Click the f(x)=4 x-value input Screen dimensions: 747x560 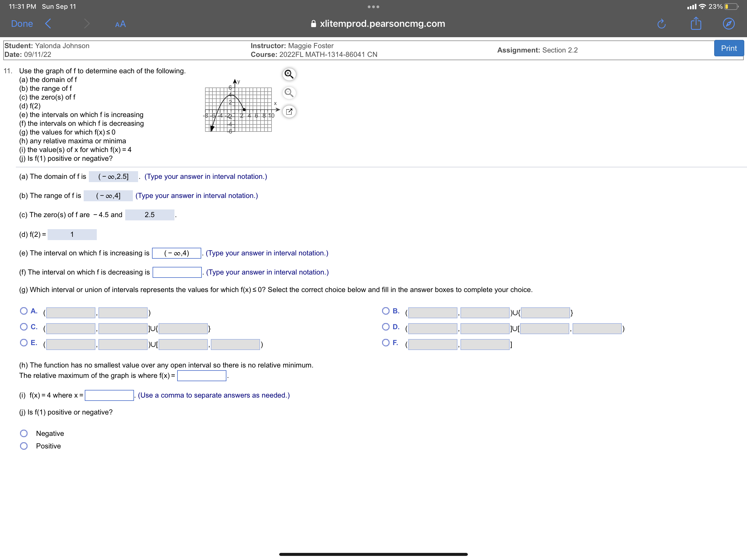point(109,395)
